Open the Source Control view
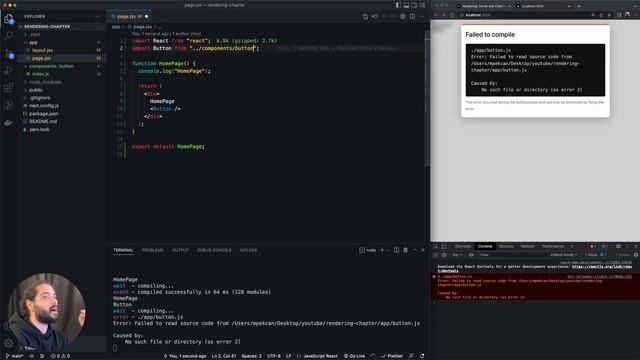This screenshot has height=360, width=640. (x=9, y=53)
